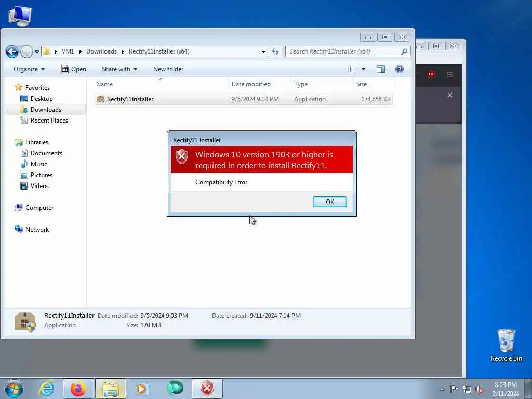The image size is (532, 399).
Task: Click New folder in the toolbar
Action: click(x=168, y=69)
